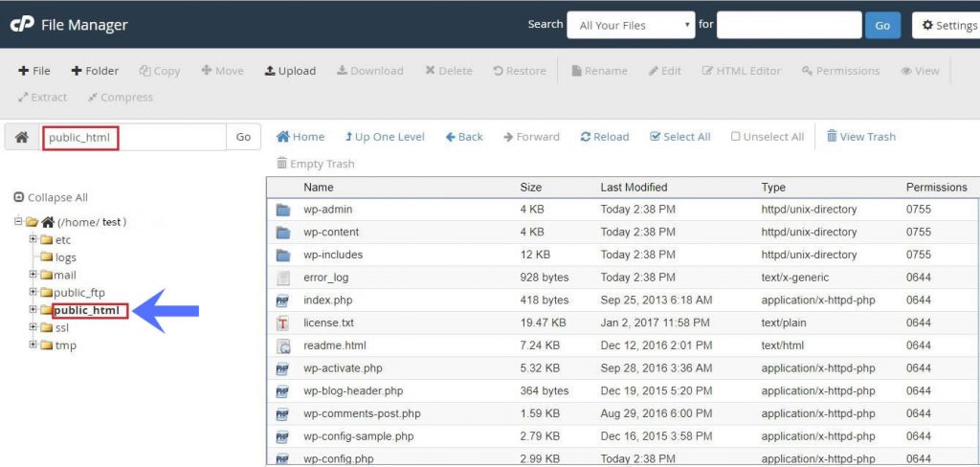Click the Home navigation link
980x467 pixels.
pyautogui.click(x=301, y=137)
